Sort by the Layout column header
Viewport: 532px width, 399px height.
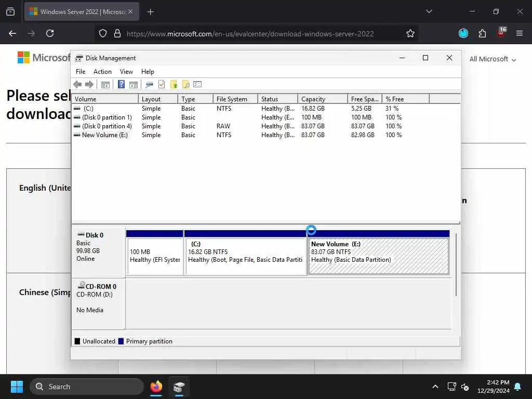point(158,99)
